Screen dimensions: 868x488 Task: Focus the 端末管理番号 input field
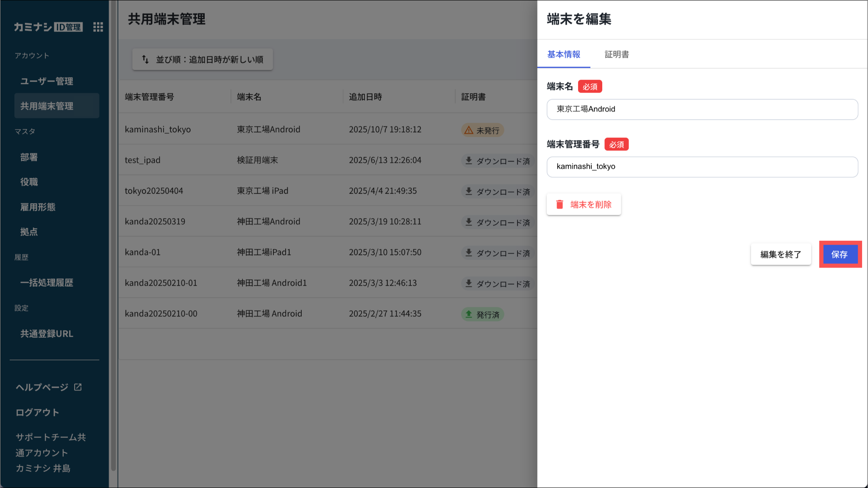click(x=702, y=167)
